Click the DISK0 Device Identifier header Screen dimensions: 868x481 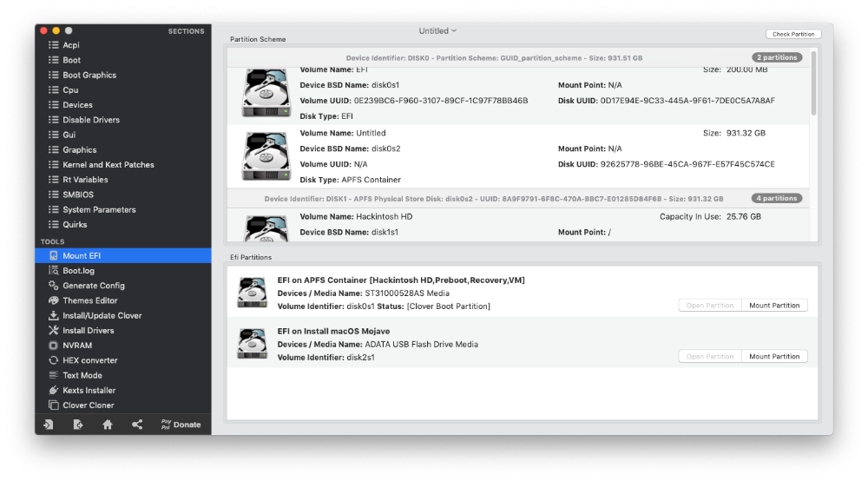(x=494, y=58)
